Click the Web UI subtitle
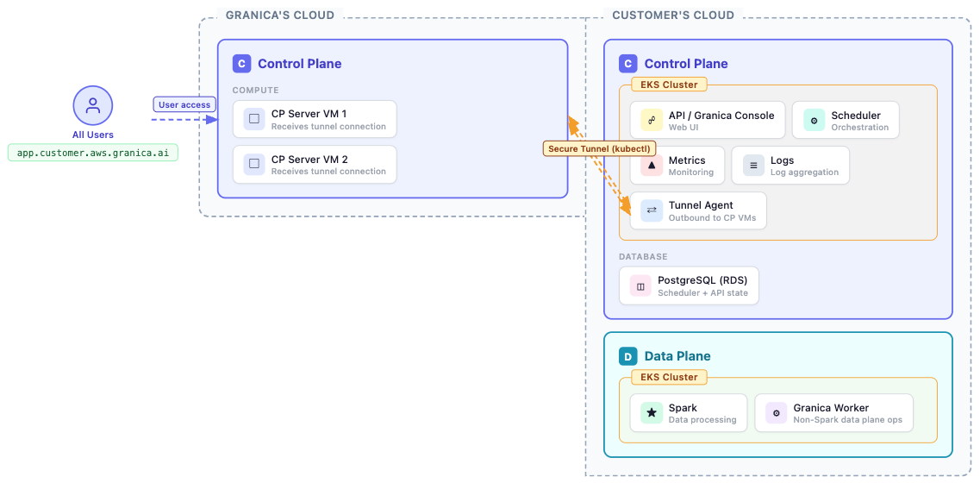Image resolution: width=980 pixels, height=483 pixels. tap(684, 127)
